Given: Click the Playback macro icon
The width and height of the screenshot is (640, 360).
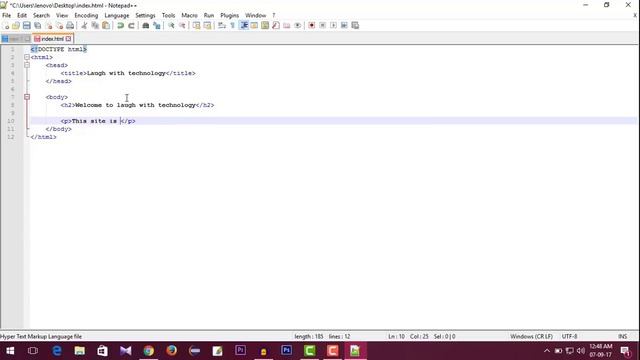Looking at the screenshot, I should click(333, 26).
